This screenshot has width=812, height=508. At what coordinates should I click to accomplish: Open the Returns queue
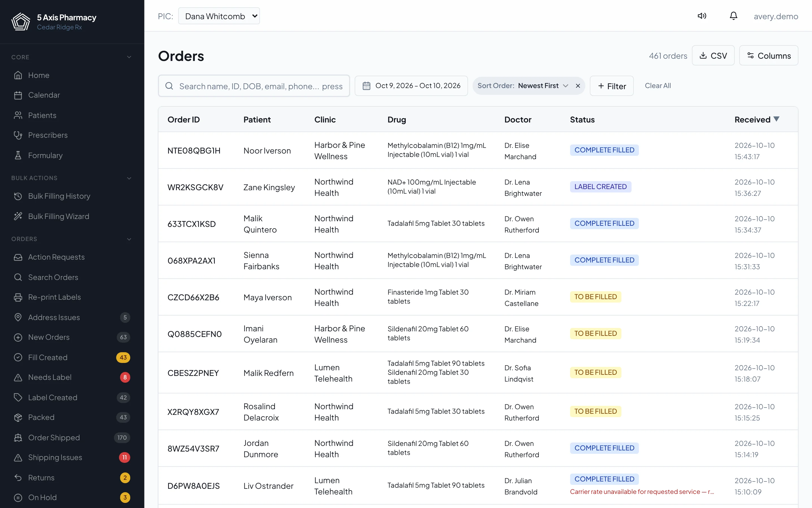[72, 478]
